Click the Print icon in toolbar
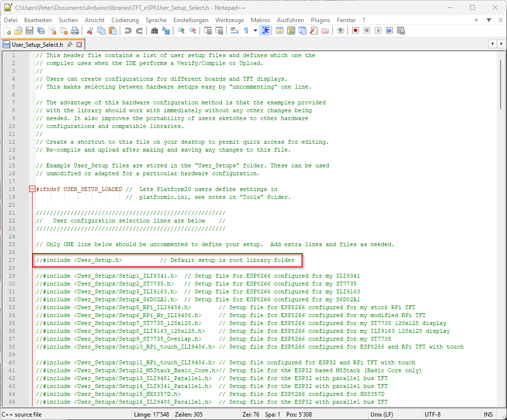The width and height of the screenshot is (507, 420). (74, 31)
